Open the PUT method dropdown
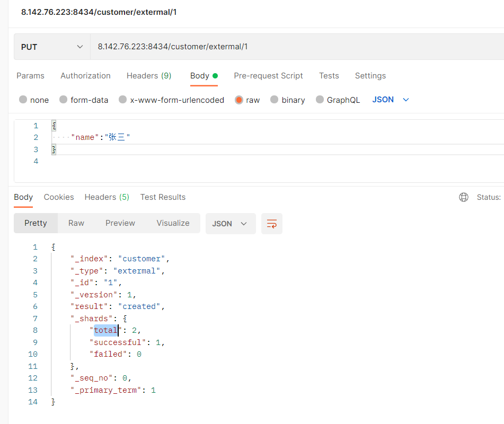This screenshot has height=424, width=504. [52, 47]
